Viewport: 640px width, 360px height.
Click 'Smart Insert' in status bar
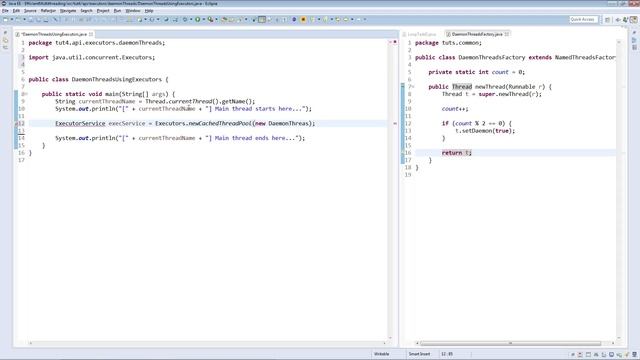(x=419, y=354)
